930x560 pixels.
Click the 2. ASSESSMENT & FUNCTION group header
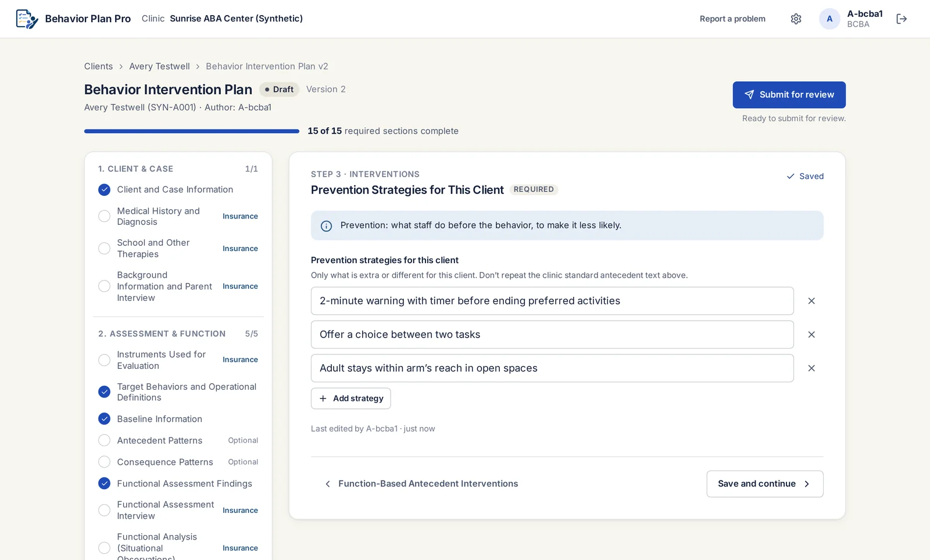pos(162,334)
